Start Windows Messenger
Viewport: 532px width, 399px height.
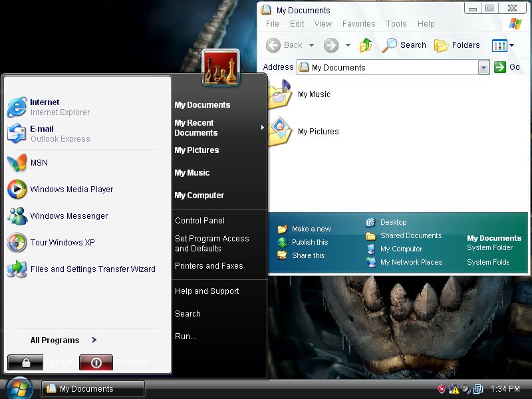tap(58, 215)
